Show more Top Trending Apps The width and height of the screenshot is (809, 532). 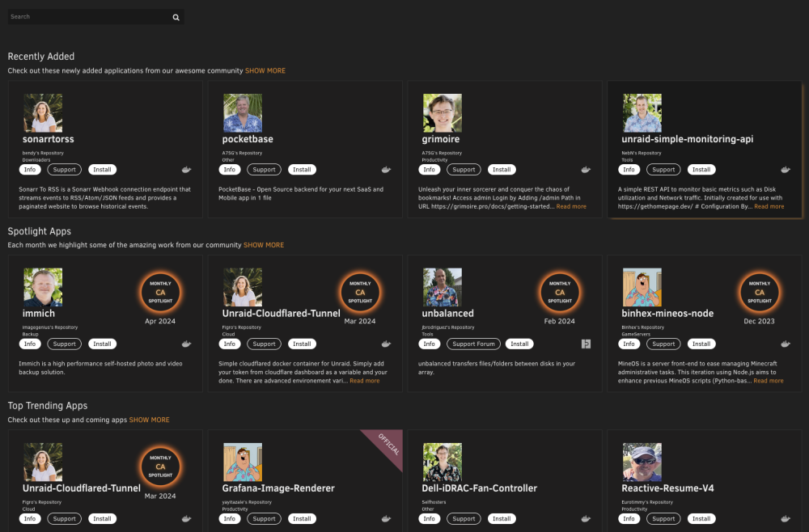click(x=149, y=420)
